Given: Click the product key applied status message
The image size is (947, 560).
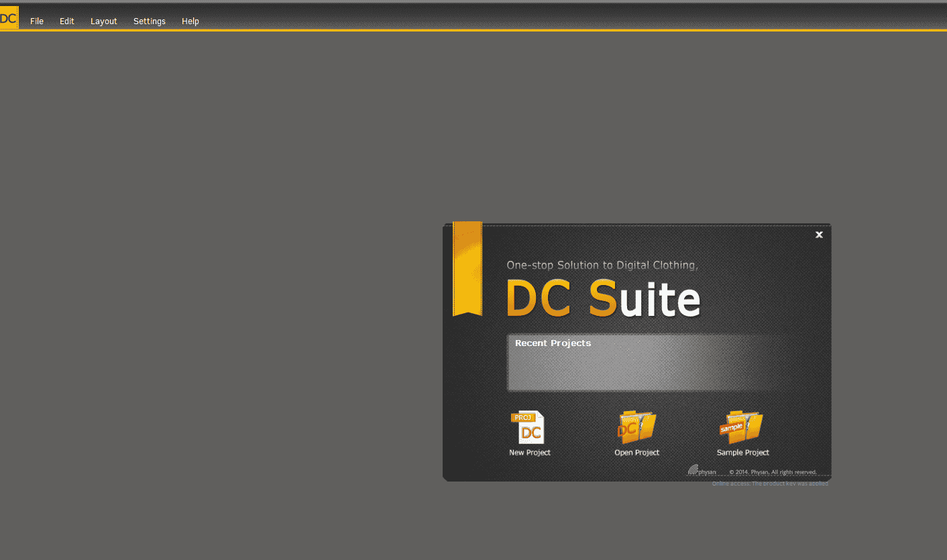Looking at the screenshot, I should 769,483.
